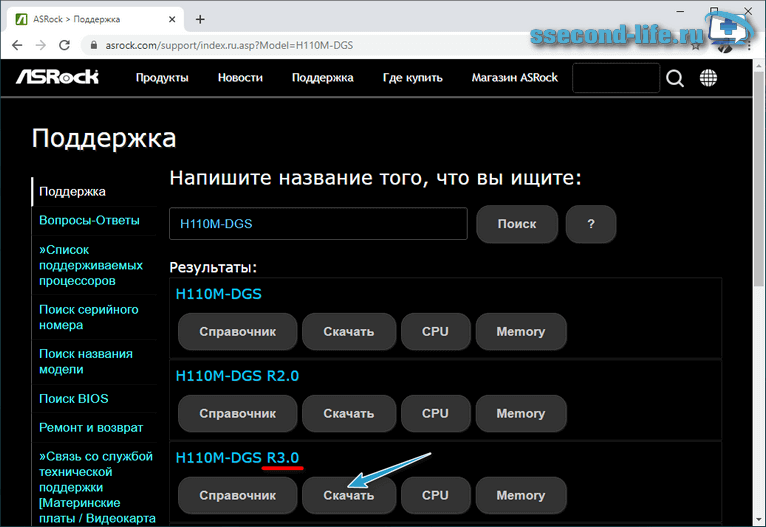Click Справочник for H110M-DGS R3.0
Screen dimensions: 766x527
[x=237, y=495]
